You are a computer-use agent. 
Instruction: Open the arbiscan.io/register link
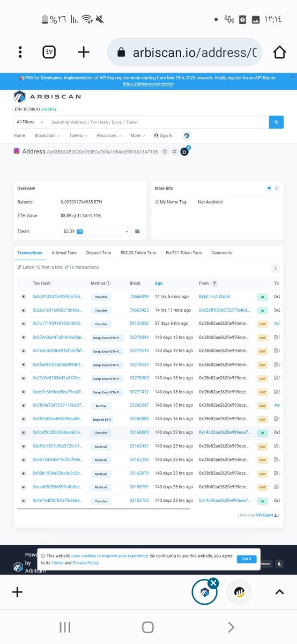tap(148, 84)
